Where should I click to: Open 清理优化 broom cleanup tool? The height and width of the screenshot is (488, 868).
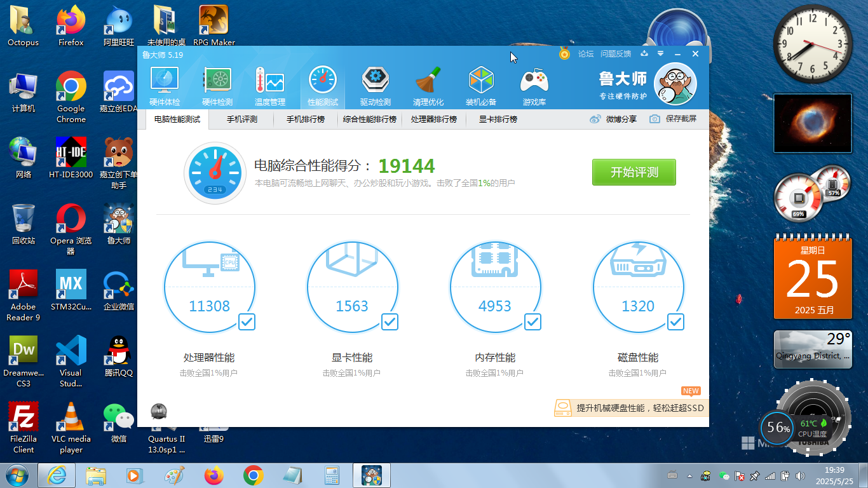(x=428, y=86)
